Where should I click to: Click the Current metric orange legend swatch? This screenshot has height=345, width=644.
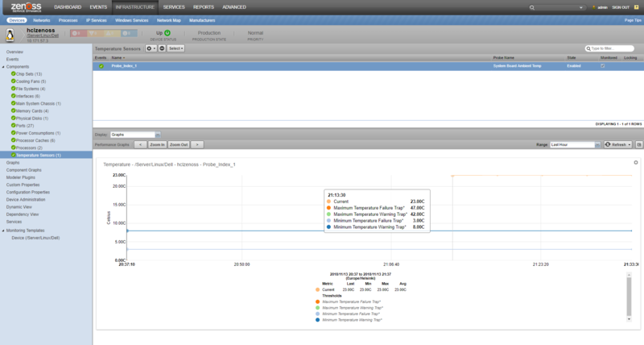[317, 290]
